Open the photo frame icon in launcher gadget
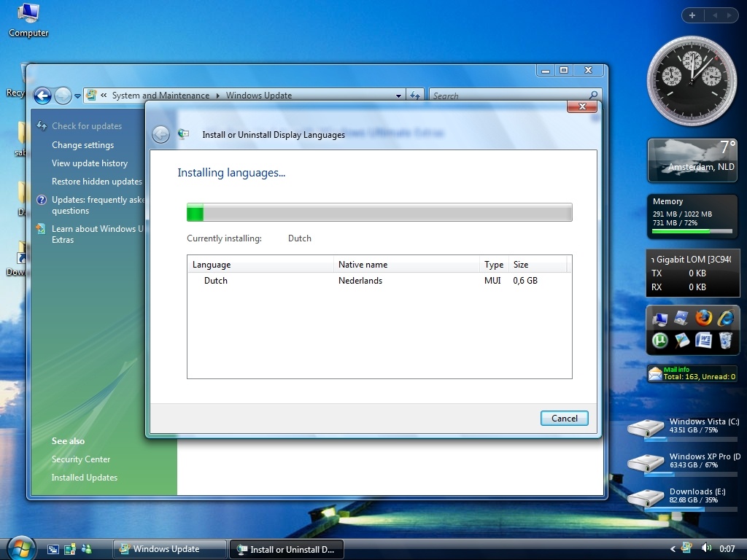 681,318
